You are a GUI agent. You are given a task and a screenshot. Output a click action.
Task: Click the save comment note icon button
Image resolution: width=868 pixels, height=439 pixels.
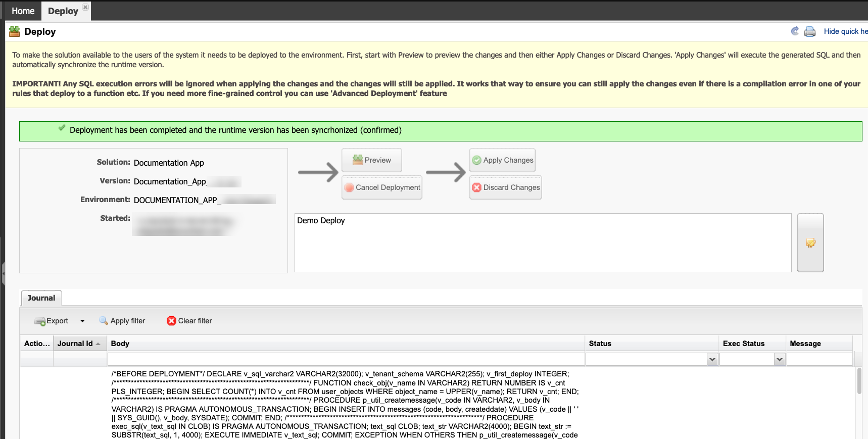tap(810, 243)
